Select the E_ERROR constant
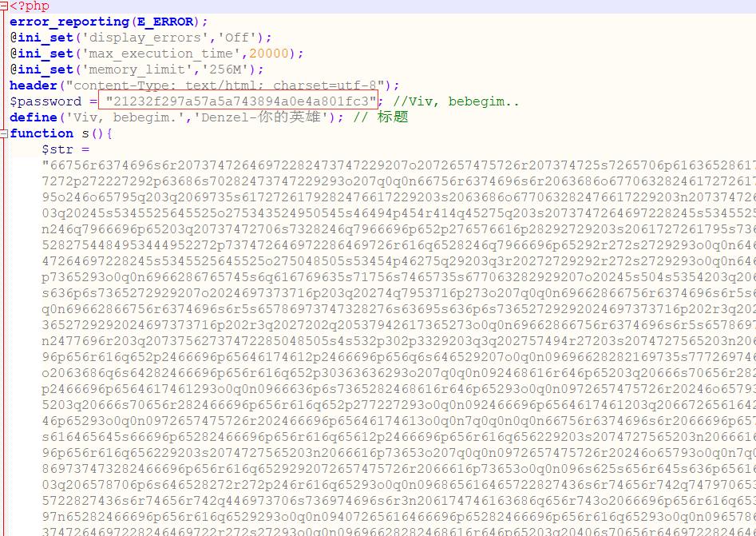The image size is (756, 536). tap(165, 22)
